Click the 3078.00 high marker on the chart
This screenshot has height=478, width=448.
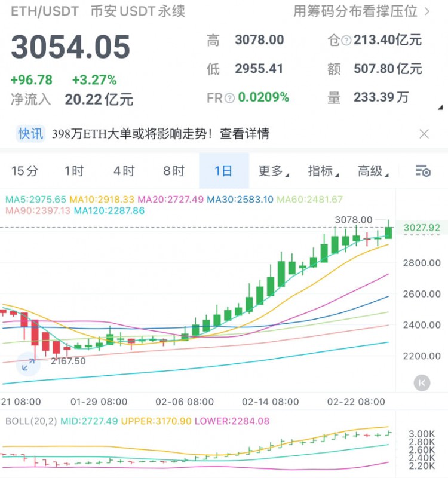pos(354,220)
